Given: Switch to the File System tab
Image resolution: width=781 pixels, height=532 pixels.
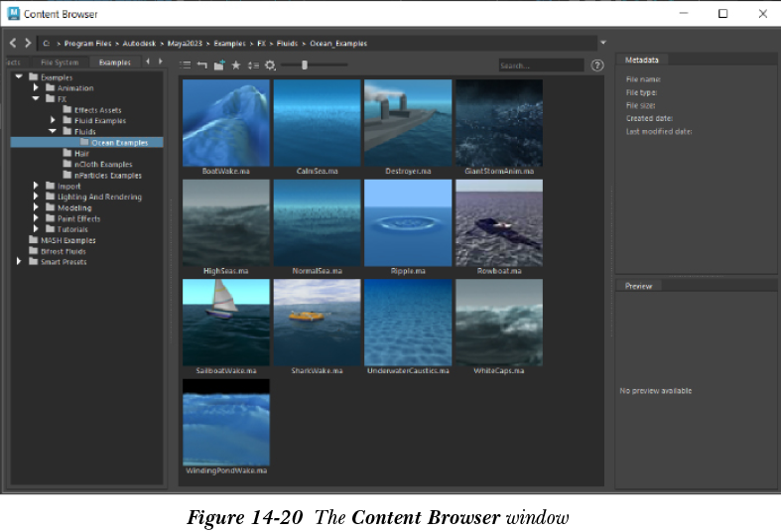Looking at the screenshot, I should pos(60,62).
